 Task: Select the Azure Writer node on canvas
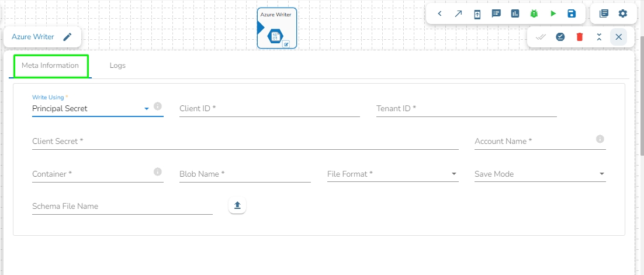click(x=277, y=28)
